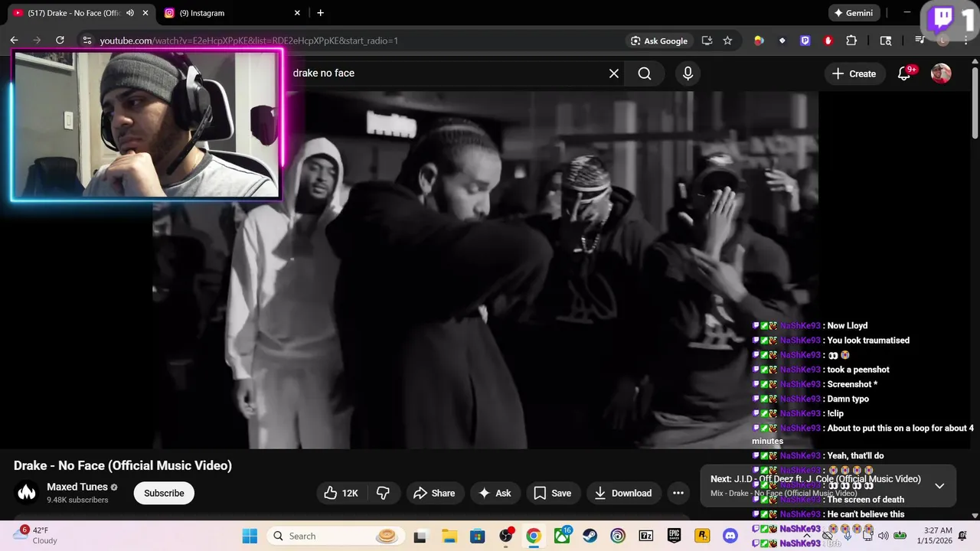Viewport: 980px width, 551px height.
Task: Download the video
Action: (623, 493)
